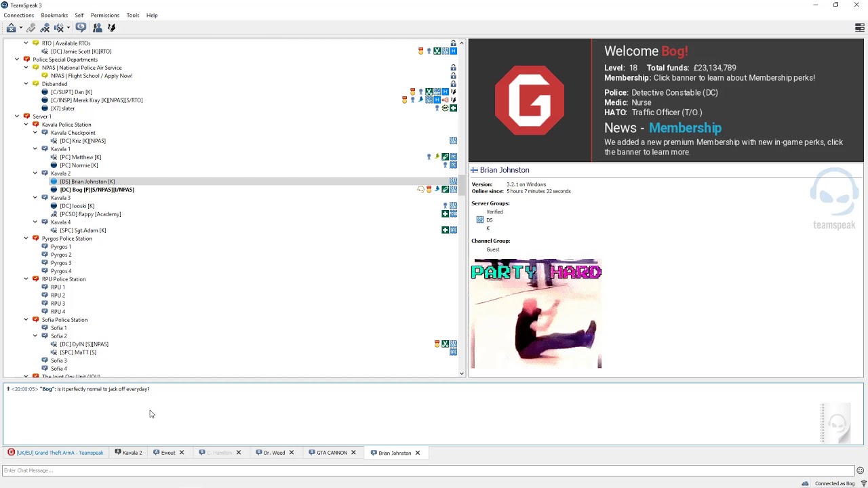Click the smiley badge on Bog's row
This screenshot has width=868, height=488.
(x=420, y=190)
